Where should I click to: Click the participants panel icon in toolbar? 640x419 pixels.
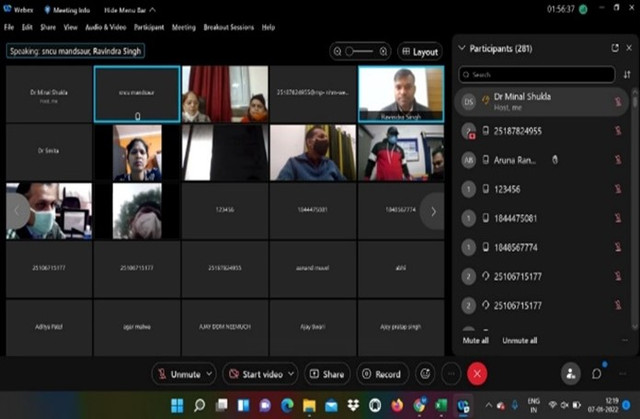(571, 373)
